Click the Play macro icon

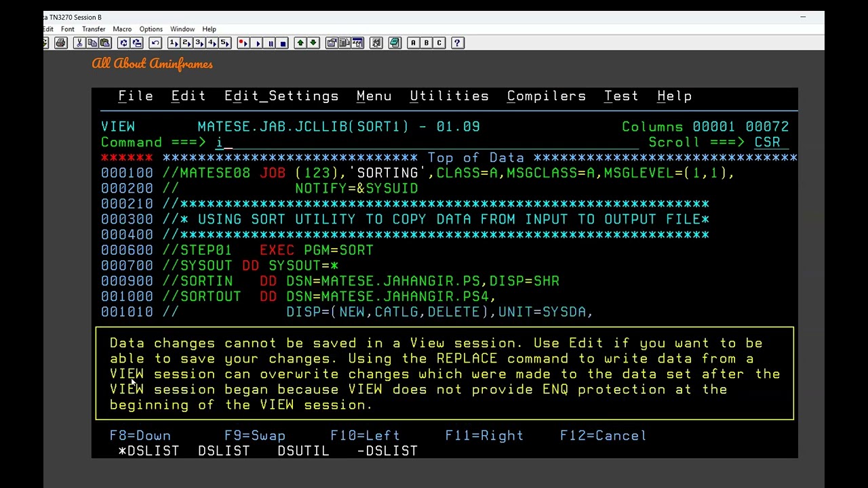pyautogui.click(x=257, y=43)
